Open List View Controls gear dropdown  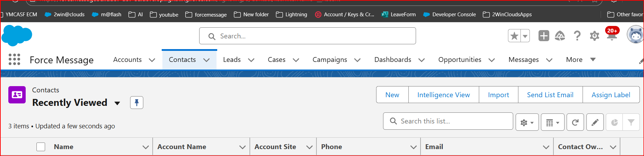tap(527, 122)
